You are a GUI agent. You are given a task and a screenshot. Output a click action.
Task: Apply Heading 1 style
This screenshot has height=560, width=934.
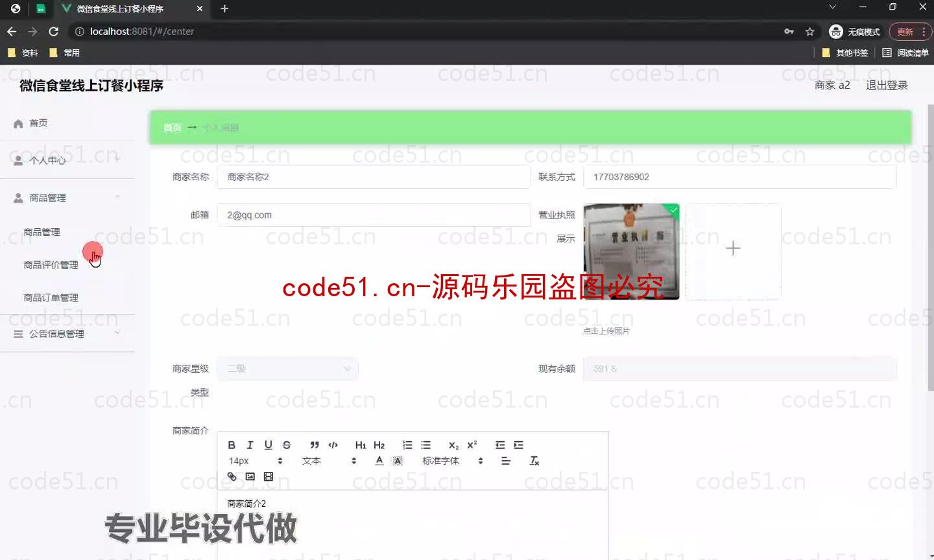pos(361,445)
